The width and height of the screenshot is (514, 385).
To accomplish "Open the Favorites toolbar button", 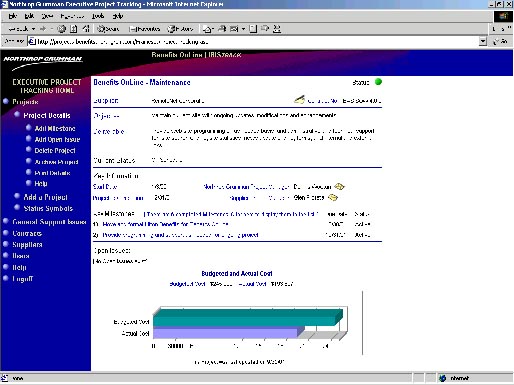I will coord(145,29).
